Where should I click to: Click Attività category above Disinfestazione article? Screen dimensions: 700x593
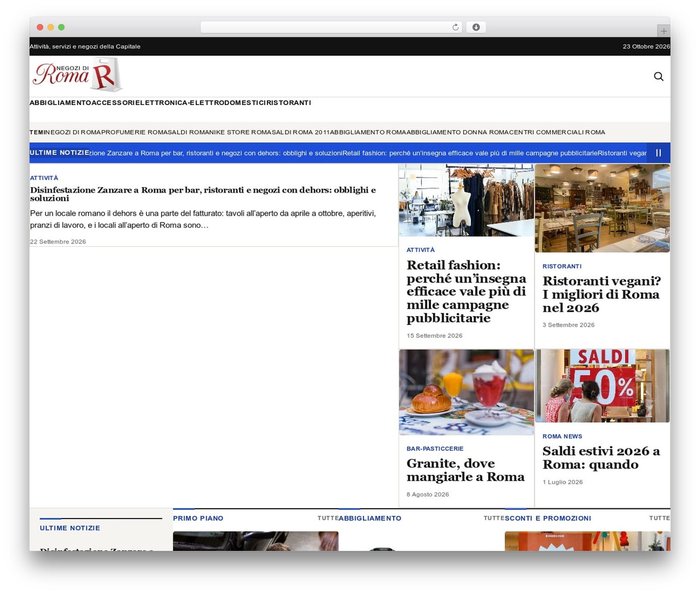click(44, 178)
